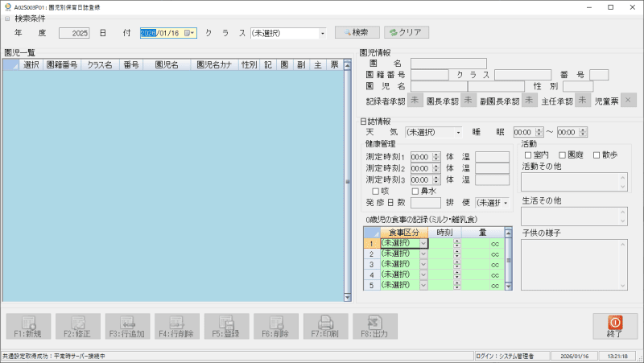
Task: Click the F5 登録 (register) icon button
Action: pos(227,326)
